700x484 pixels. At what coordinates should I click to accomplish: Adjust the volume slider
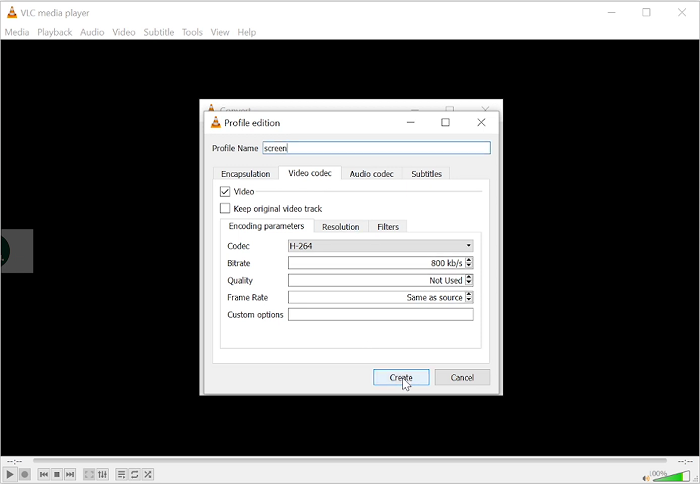[x=670, y=476]
